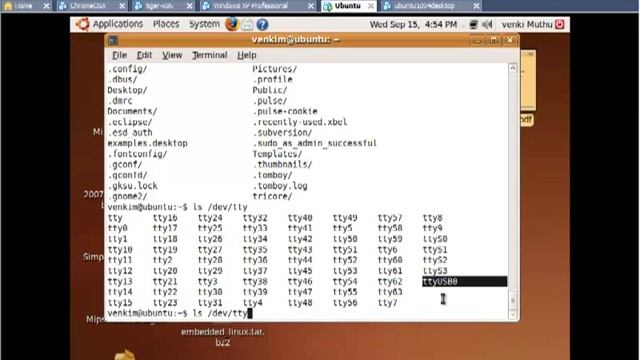640x360 pixels.
Task: Open the terminal View menu
Action: tap(172, 55)
